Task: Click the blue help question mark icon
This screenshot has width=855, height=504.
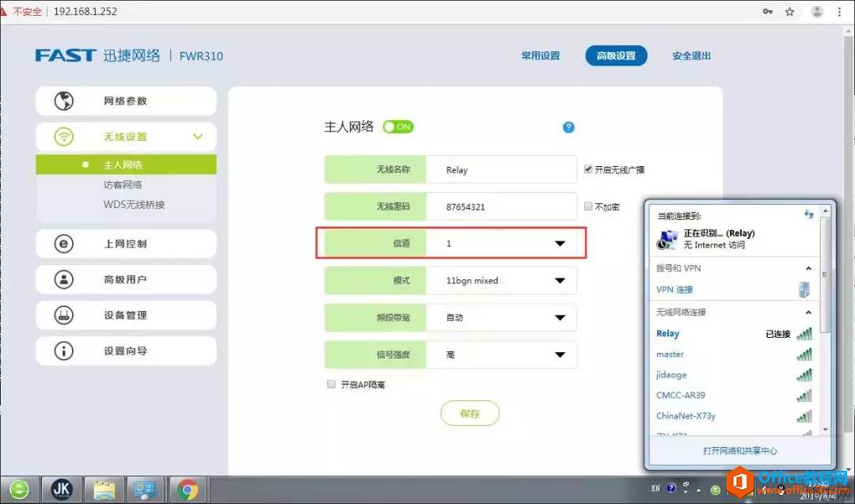Action: click(568, 127)
